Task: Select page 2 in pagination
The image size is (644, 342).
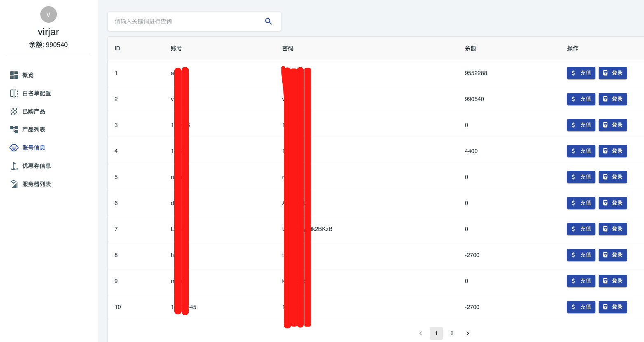Action: (452, 333)
